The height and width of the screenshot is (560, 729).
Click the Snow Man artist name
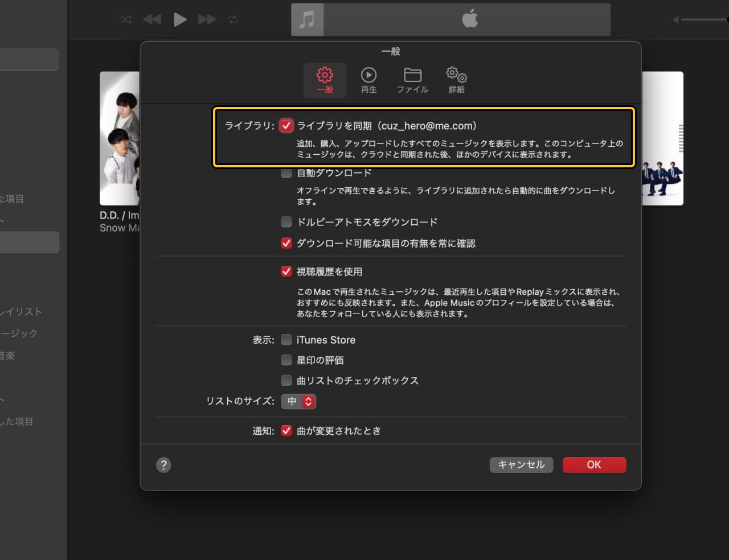tap(119, 228)
